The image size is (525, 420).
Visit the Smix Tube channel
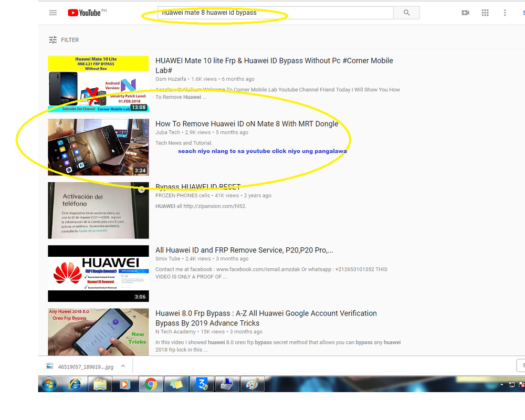[x=168, y=259]
